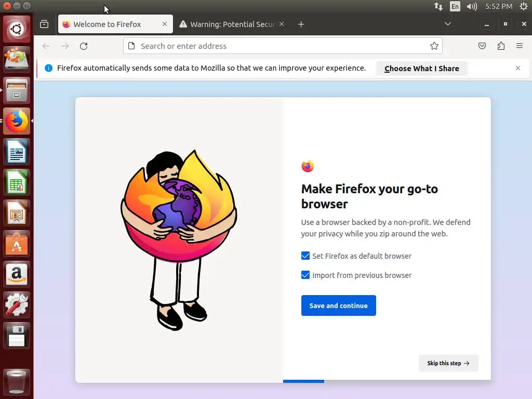This screenshot has height=399, width=532.
Task: Click the Firefox icon in the launcher
Action: pos(17,121)
